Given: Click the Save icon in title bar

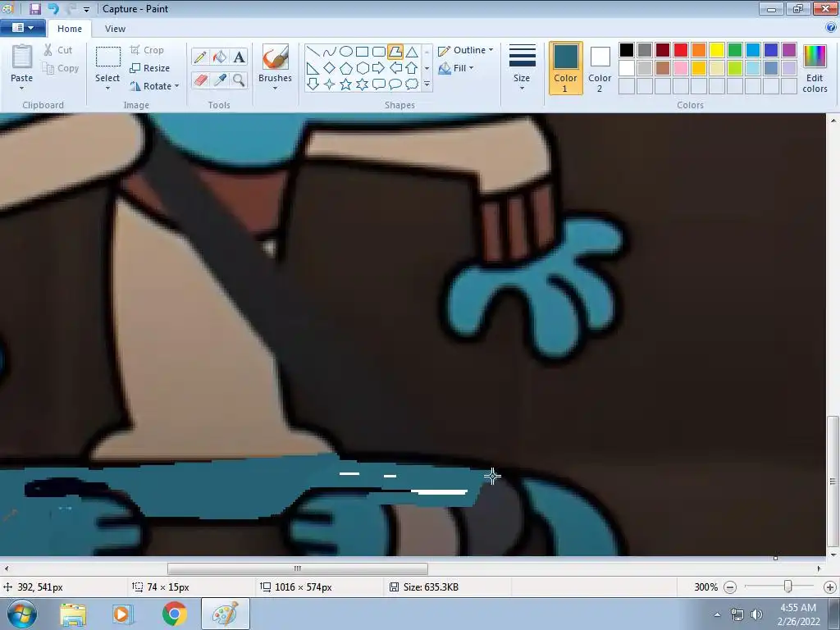Looking at the screenshot, I should coord(35,8).
